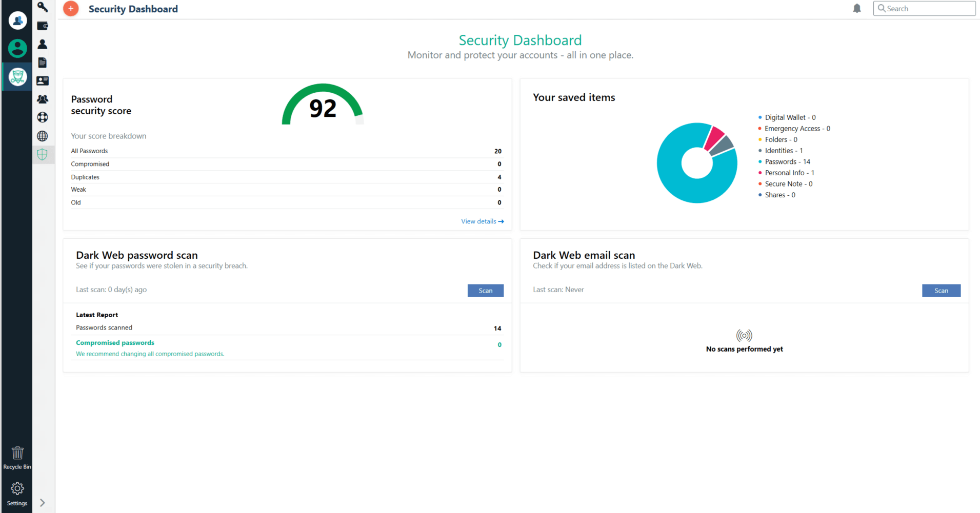980x513 pixels.
Task: Open Settings gear at bottom left
Action: [17, 494]
